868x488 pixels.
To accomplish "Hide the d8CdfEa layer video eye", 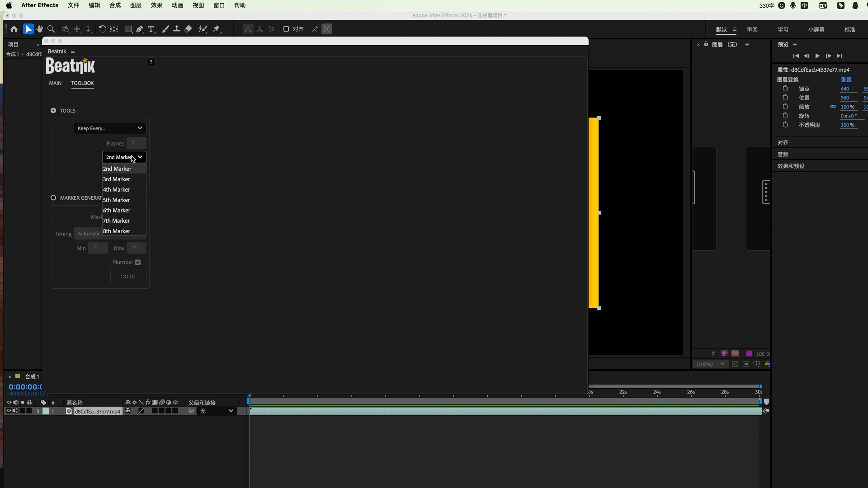I will tap(9, 411).
